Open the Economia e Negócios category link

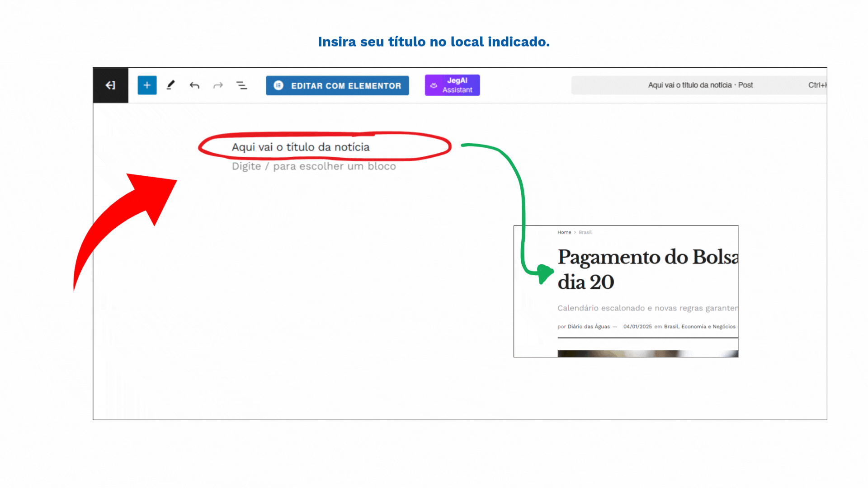(x=708, y=327)
